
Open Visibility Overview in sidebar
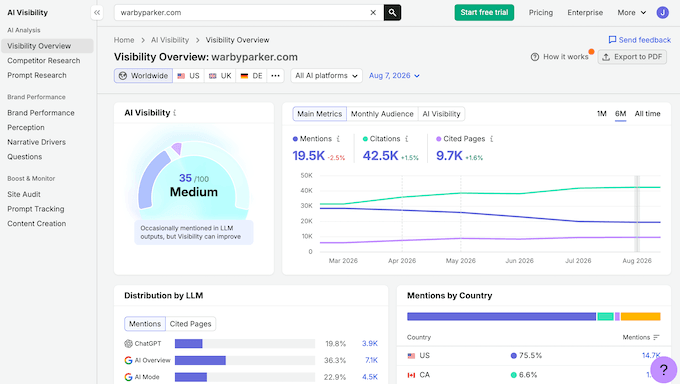tap(47, 46)
